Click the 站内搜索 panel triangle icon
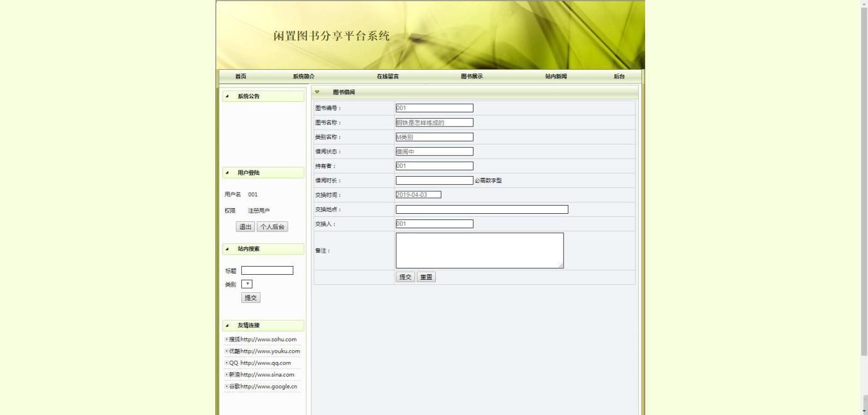 227,248
